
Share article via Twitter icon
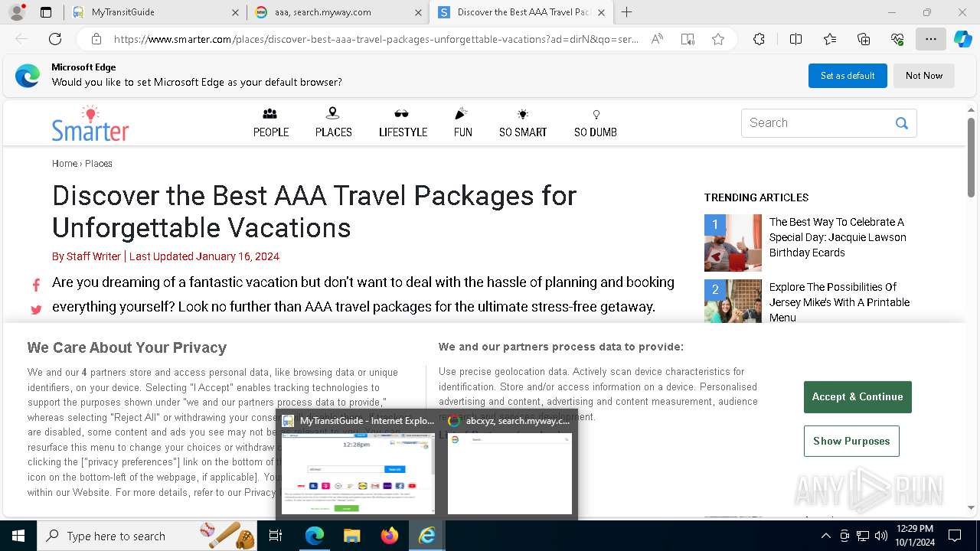coord(36,310)
